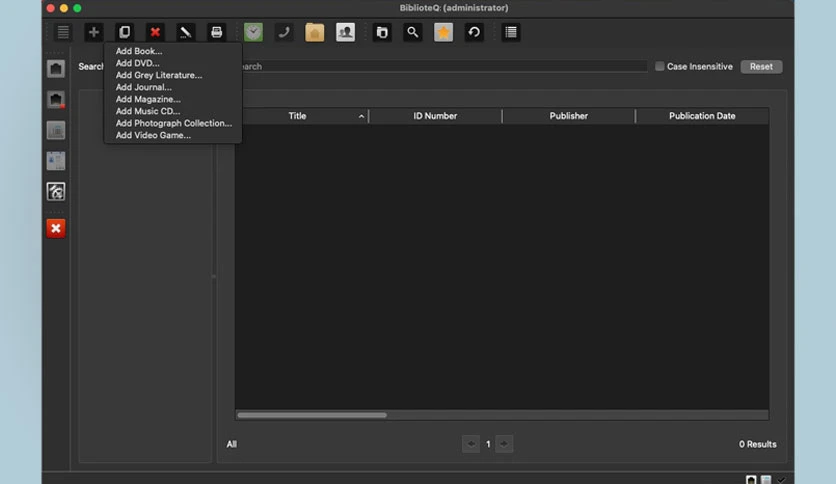Viewport: 836px width, 484px height.
Task: Click the horizontal scrollbar under the table
Action: pos(312,415)
